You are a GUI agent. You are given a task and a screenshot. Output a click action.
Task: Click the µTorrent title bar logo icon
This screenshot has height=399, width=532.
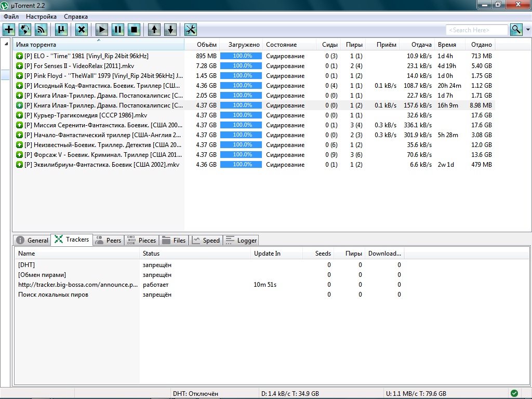coord(5,5)
